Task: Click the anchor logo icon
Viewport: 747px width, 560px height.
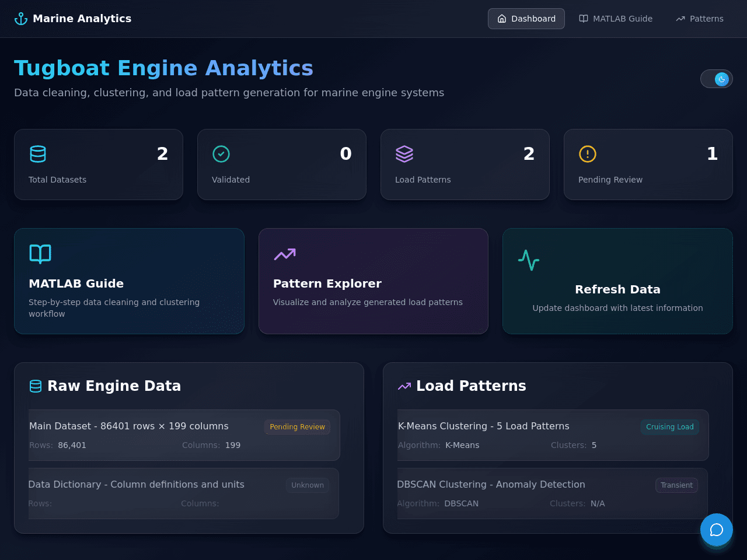Action: click(21, 19)
